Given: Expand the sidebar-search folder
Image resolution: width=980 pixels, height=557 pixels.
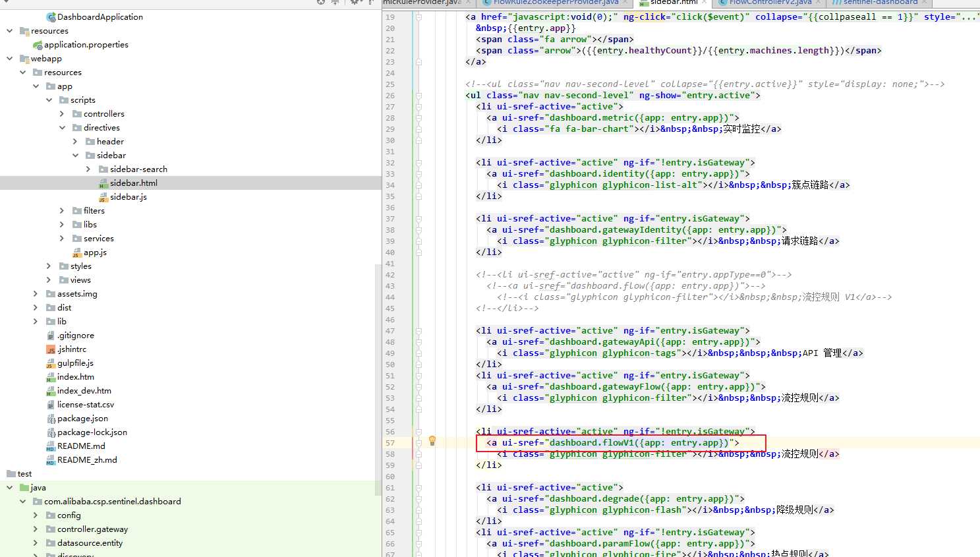Looking at the screenshot, I should pyautogui.click(x=88, y=169).
